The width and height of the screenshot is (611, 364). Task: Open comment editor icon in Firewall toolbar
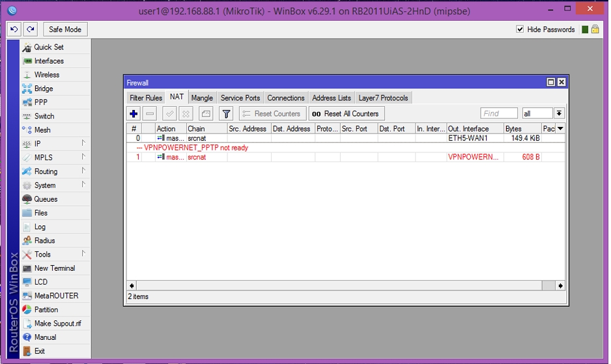click(206, 114)
